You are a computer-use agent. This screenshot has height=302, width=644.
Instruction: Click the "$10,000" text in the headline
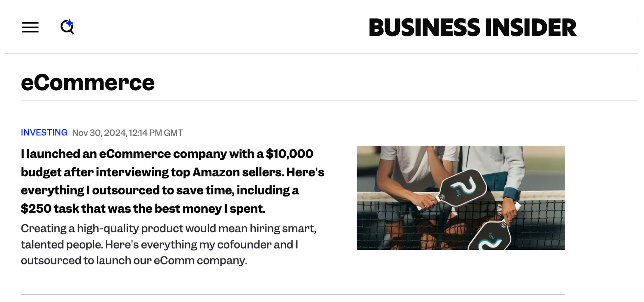tap(289, 154)
